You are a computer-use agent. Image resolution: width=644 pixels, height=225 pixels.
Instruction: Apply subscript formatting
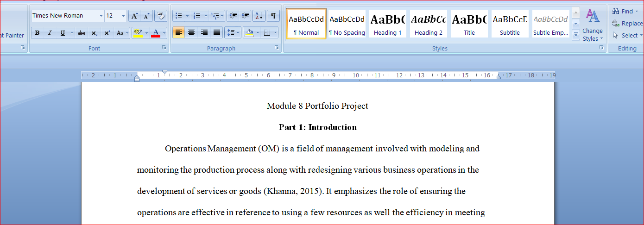click(x=94, y=33)
